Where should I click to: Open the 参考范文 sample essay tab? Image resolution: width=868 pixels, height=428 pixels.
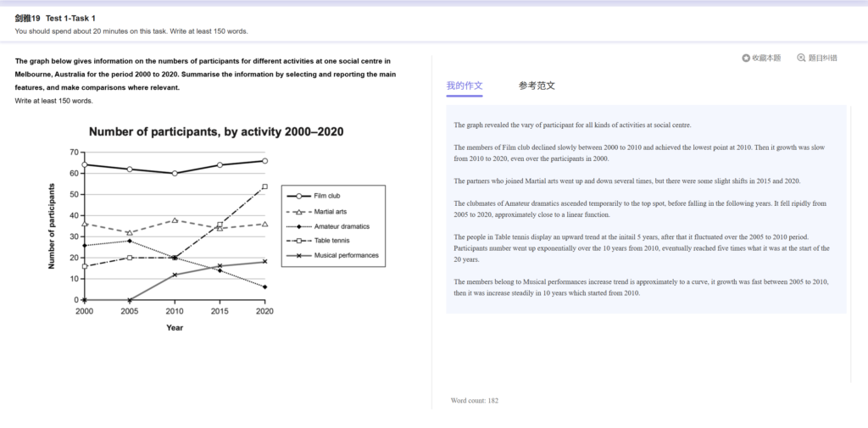click(537, 86)
